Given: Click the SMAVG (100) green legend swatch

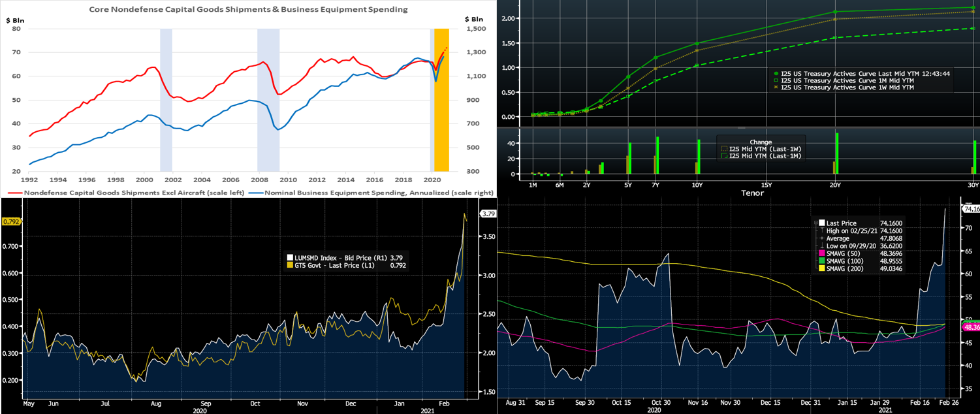Looking at the screenshot, I should pyautogui.click(x=822, y=260).
